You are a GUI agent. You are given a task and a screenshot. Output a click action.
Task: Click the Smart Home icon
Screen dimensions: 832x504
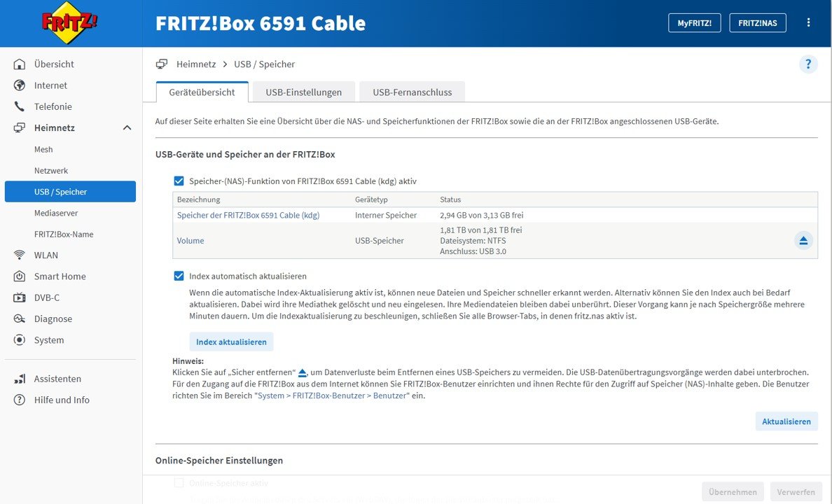point(19,276)
